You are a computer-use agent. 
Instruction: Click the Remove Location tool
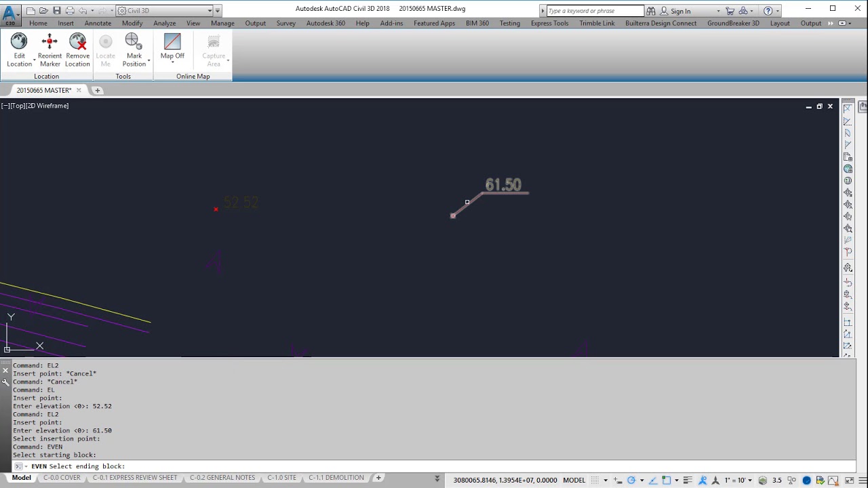pos(77,50)
